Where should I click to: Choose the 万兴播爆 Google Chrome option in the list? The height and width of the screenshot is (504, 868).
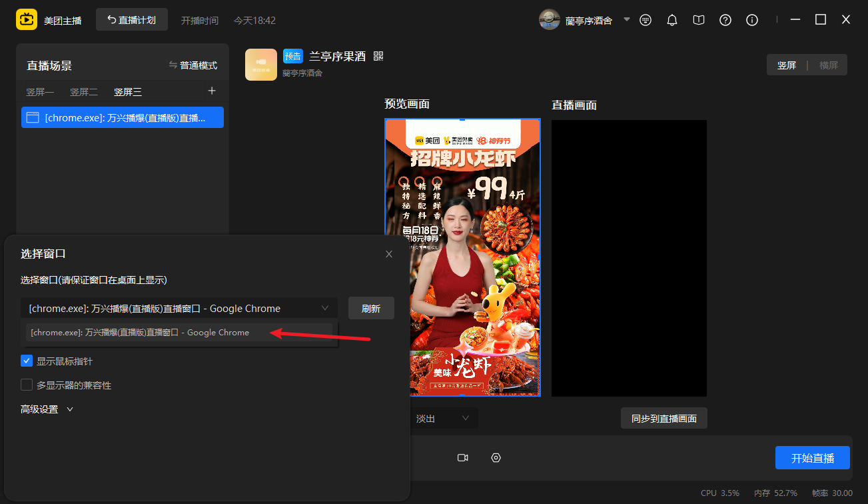tap(179, 332)
